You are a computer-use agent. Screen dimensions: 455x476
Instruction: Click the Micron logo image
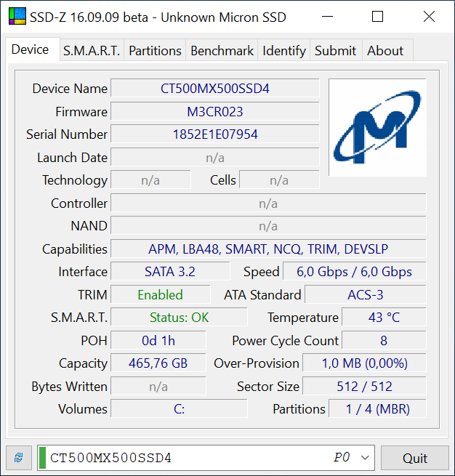(377, 127)
